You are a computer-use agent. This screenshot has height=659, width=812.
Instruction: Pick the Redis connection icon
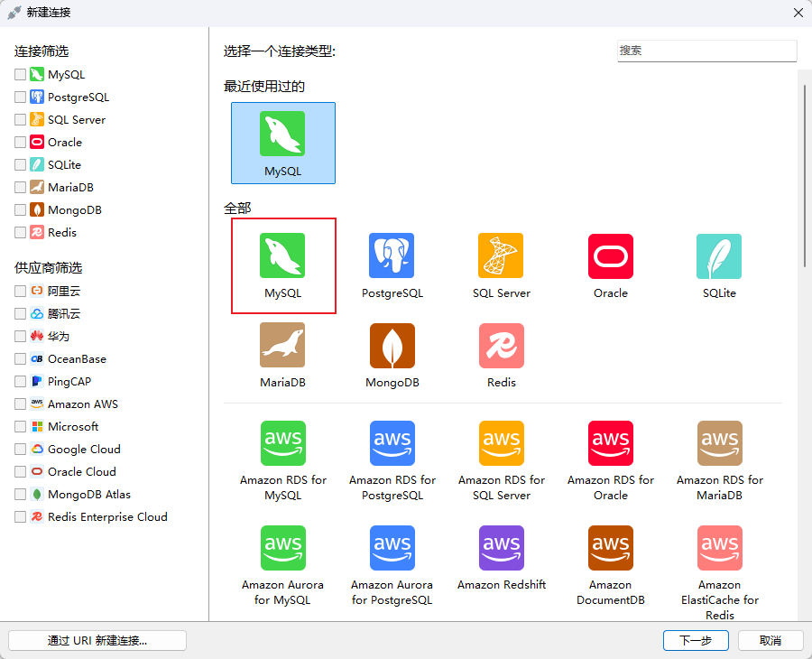click(501, 346)
